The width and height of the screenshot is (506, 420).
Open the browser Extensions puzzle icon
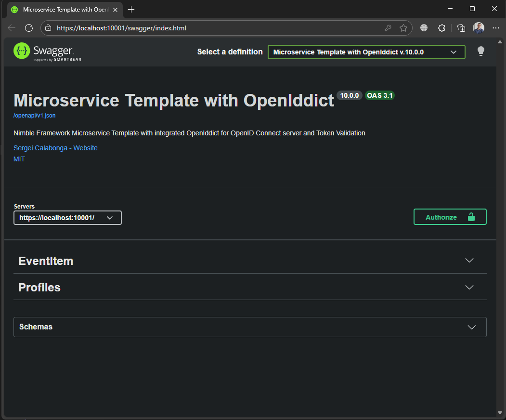coord(441,28)
